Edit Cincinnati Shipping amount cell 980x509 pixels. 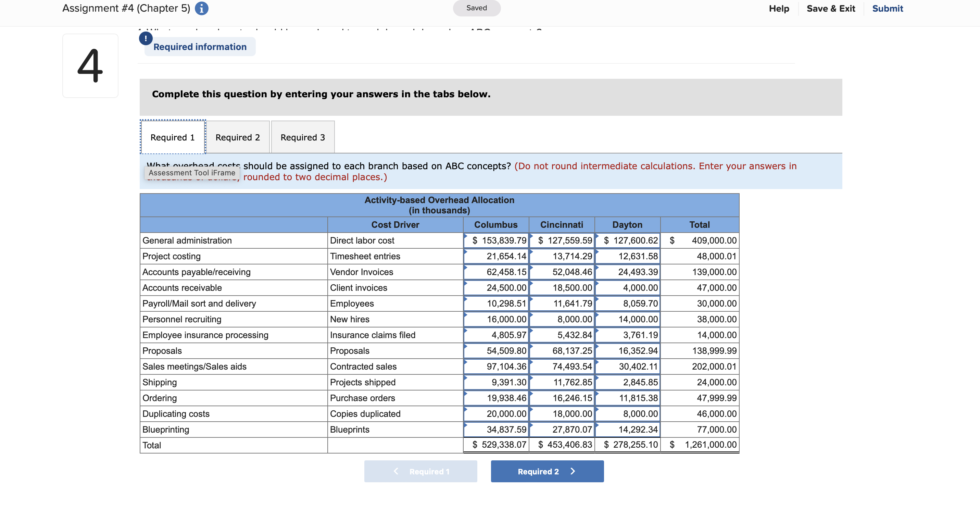tap(562, 382)
